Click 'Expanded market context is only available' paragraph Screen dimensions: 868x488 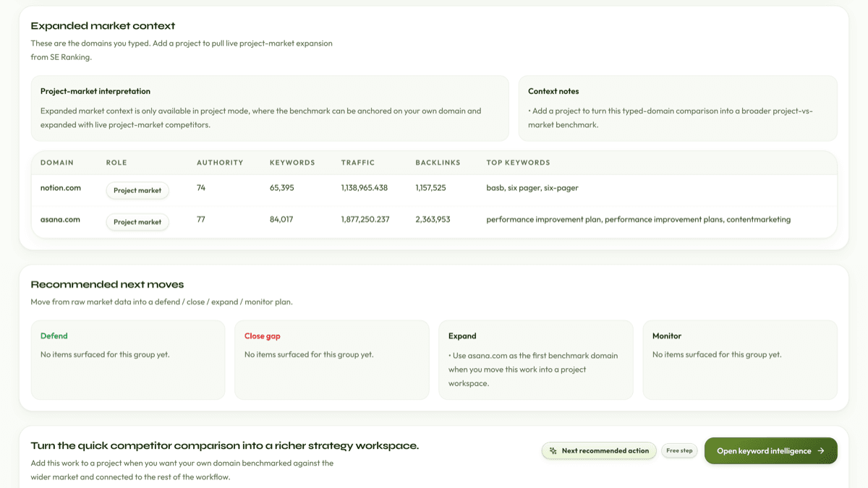(x=261, y=118)
